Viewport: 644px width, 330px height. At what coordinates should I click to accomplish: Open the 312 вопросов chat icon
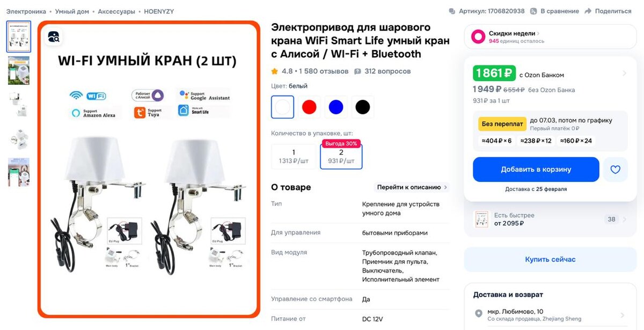(358, 71)
